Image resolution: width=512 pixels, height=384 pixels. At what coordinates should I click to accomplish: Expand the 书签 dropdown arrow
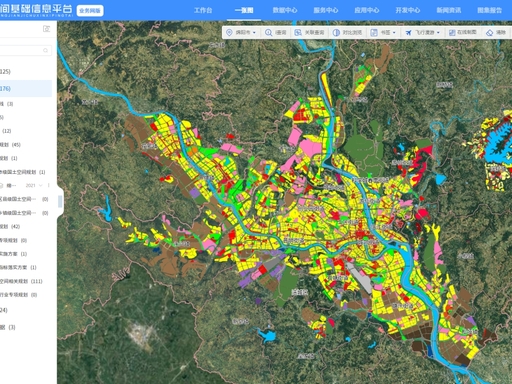394,33
